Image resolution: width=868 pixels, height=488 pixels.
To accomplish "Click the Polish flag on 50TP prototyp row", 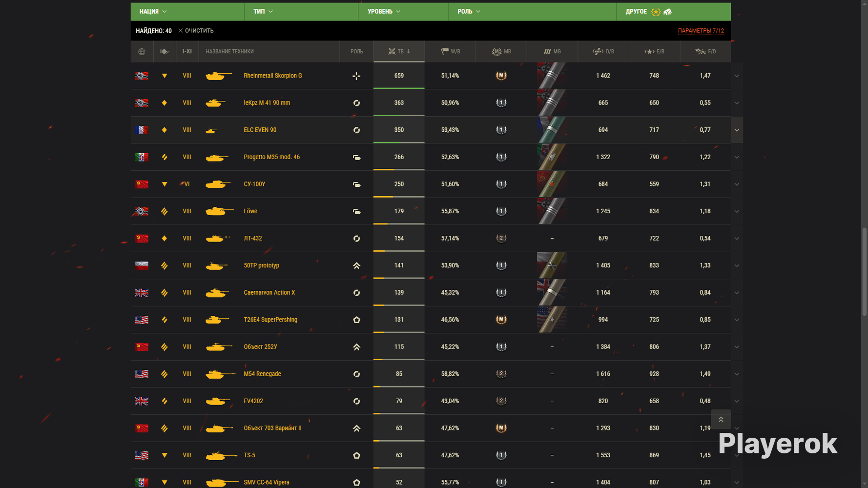I will point(142,265).
